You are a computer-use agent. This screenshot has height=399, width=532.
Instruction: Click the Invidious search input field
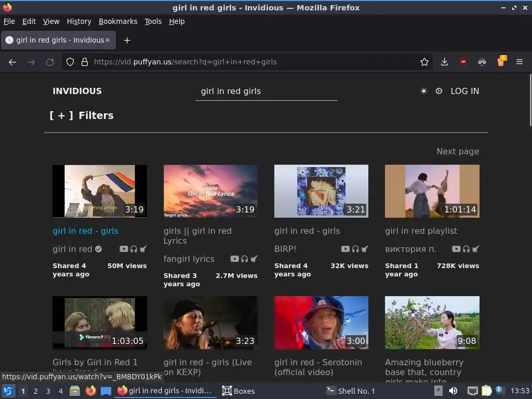267,91
